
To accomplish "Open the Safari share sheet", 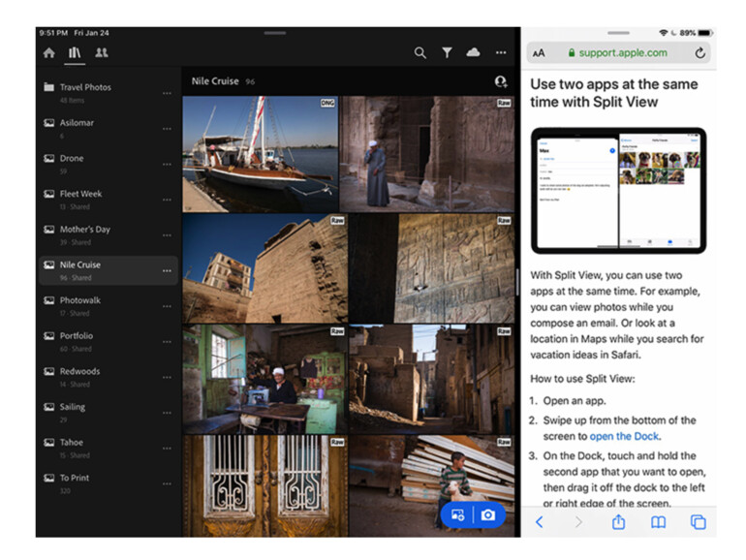I will pos(618,521).
